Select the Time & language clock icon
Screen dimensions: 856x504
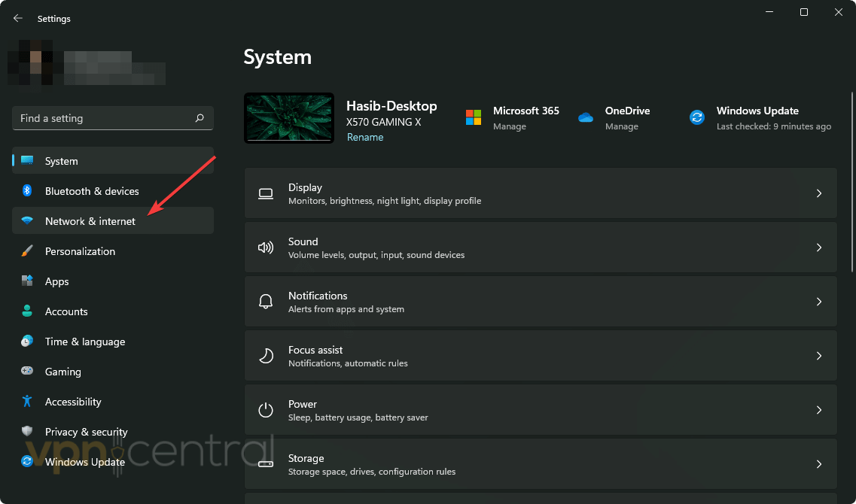pyautogui.click(x=28, y=342)
